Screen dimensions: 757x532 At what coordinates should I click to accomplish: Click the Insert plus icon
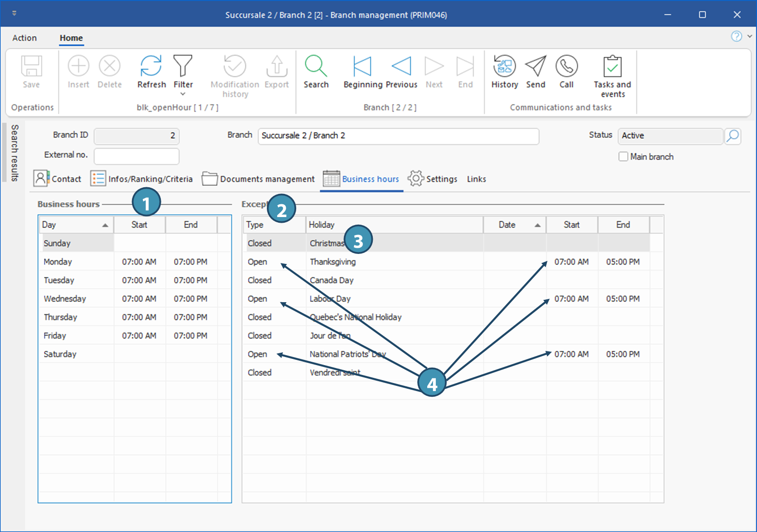point(79,66)
